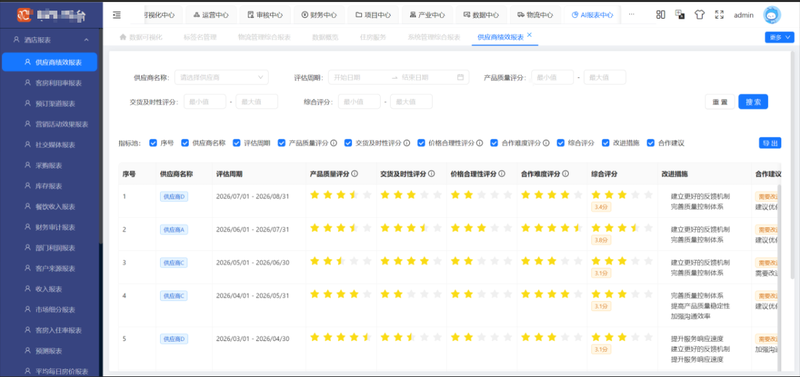Collapse the sidebar with the hamburger icon

click(117, 15)
